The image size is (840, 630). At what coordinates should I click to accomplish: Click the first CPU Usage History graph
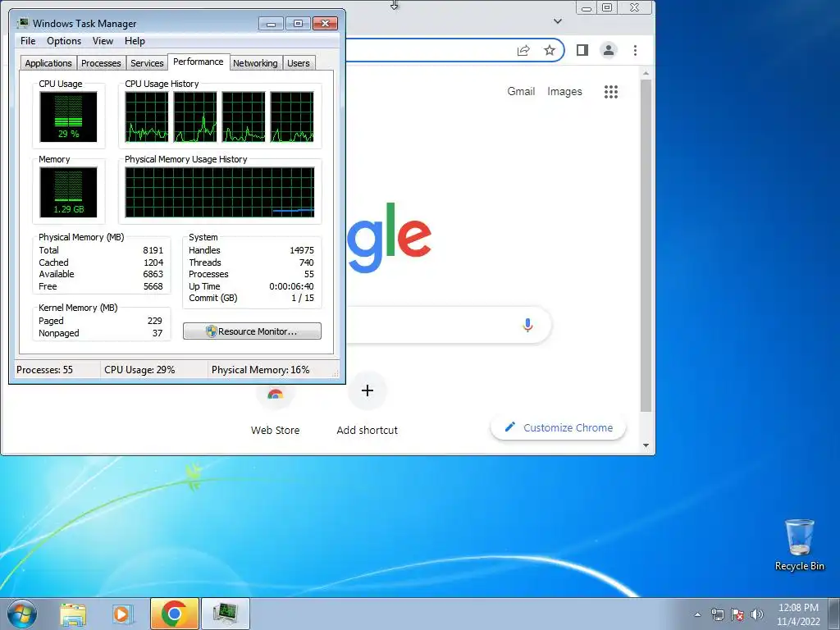146,116
